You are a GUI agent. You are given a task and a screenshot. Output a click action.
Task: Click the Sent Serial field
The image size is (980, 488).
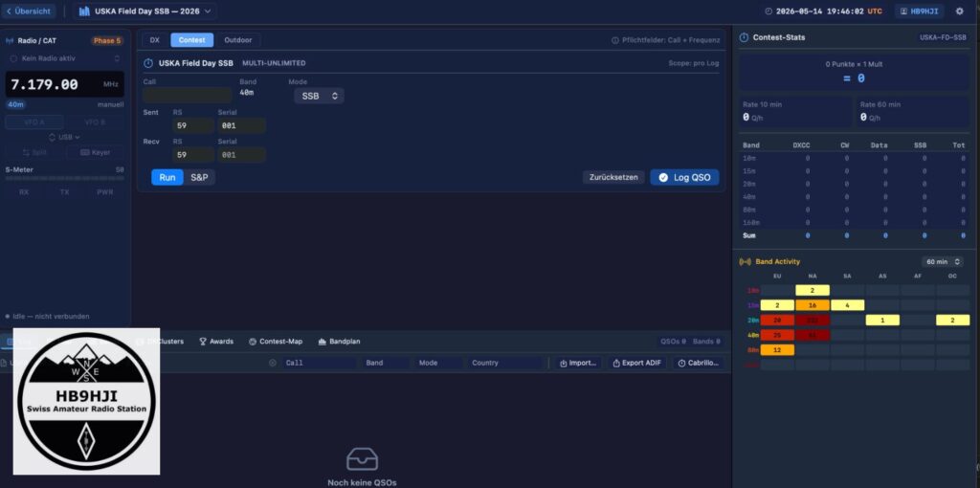click(x=241, y=125)
